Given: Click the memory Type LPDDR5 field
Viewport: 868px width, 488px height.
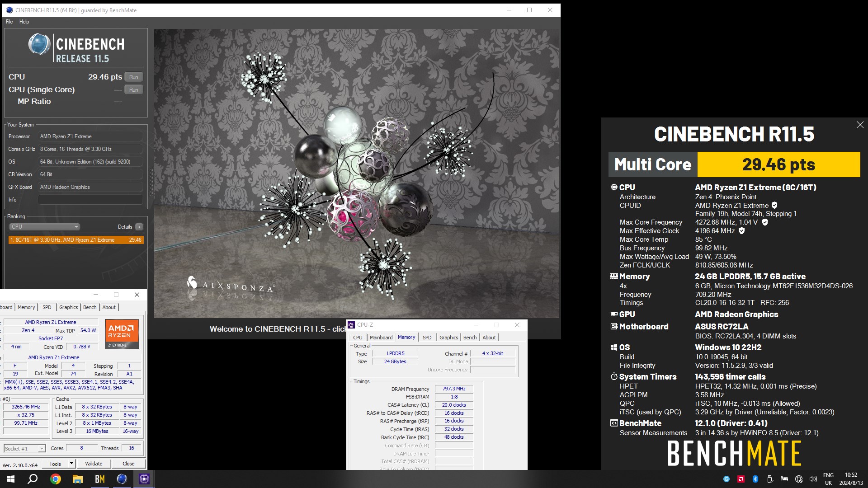Looking at the screenshot, I should coord(395,353).
